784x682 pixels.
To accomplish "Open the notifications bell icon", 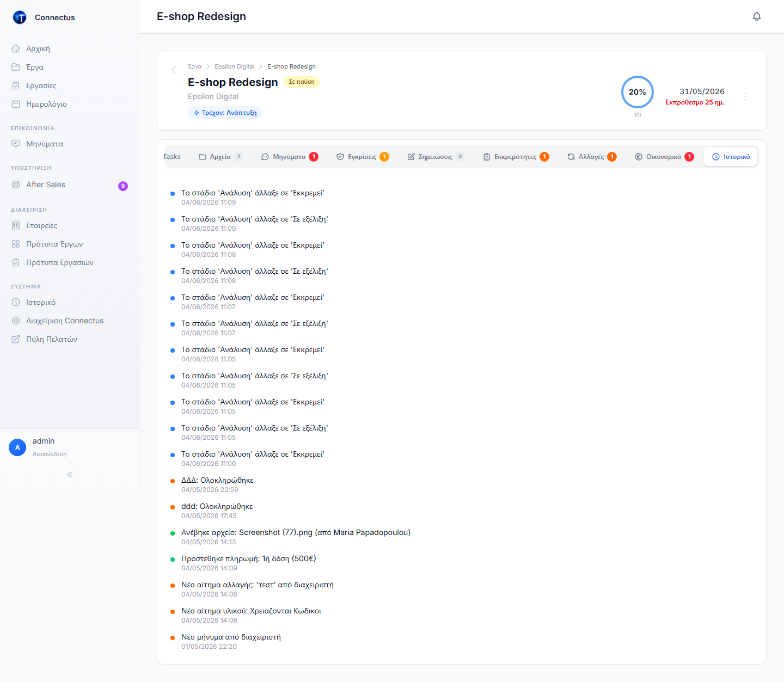I will pos(757,16).
